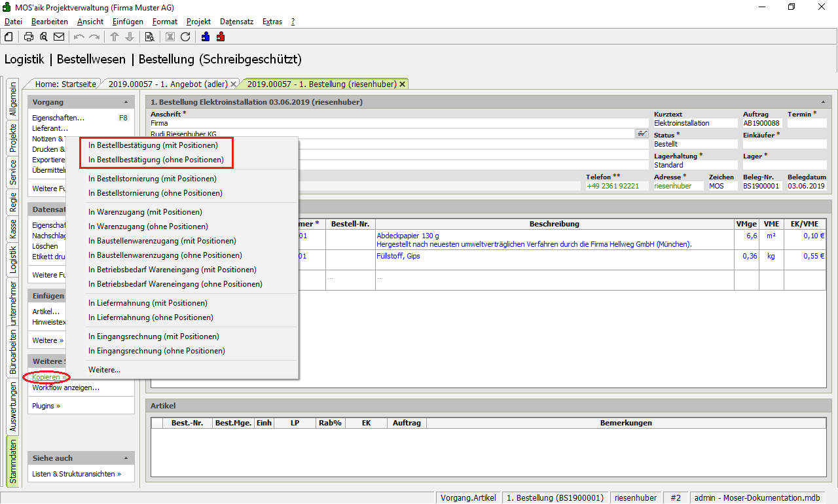The height and width of the screenshot is (504, 838).
Task: Collapse the Bestellung header panel arrow
Action: (822, 102)
